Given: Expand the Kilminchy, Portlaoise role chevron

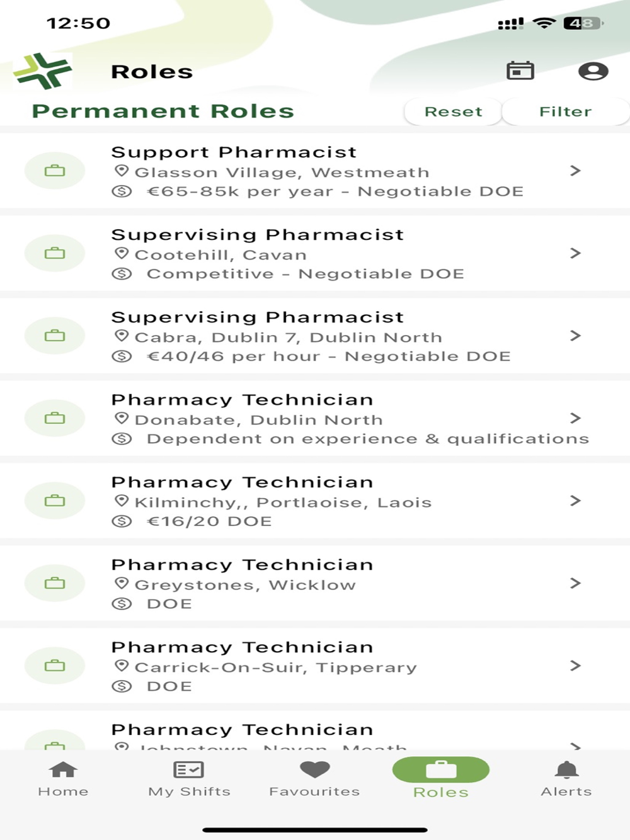Looking at the screenshot, I should [575, 501].
